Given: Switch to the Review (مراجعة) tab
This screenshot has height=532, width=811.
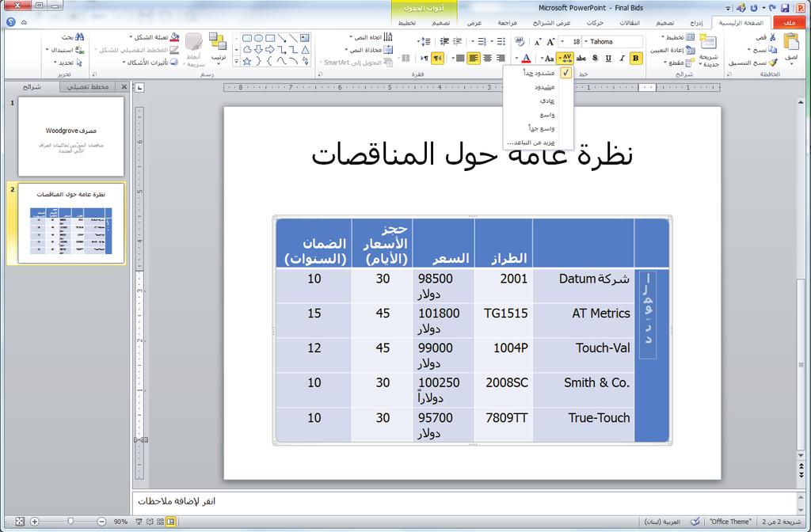Looking at the screenshot, I should coord(508,23).
